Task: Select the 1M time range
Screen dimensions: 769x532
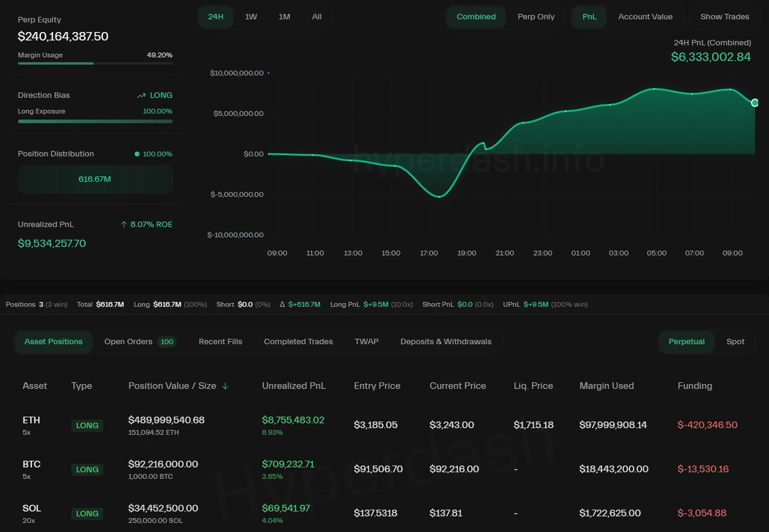Action: tap(284, 17)
